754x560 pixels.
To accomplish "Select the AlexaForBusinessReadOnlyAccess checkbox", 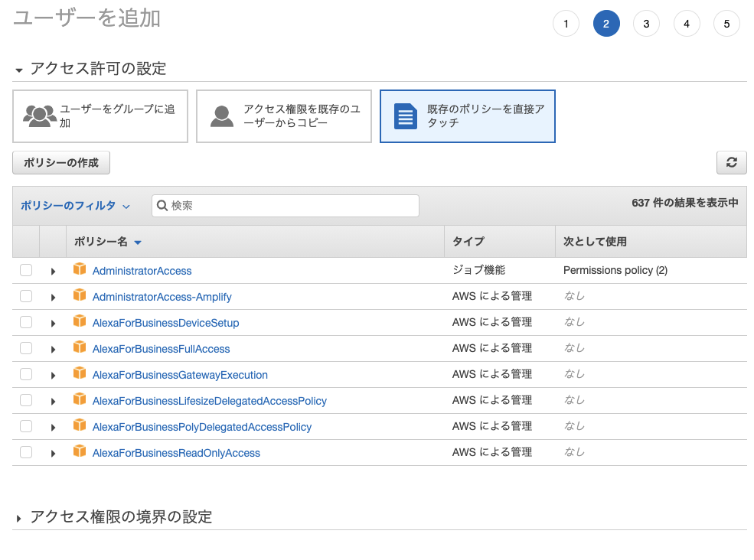I will coord(26,452).
